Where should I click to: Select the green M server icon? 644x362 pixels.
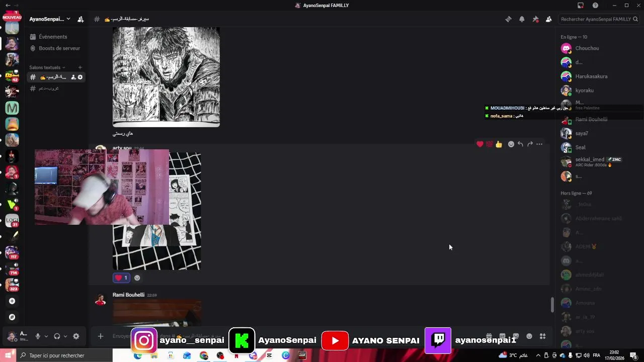tap(12, 108)
